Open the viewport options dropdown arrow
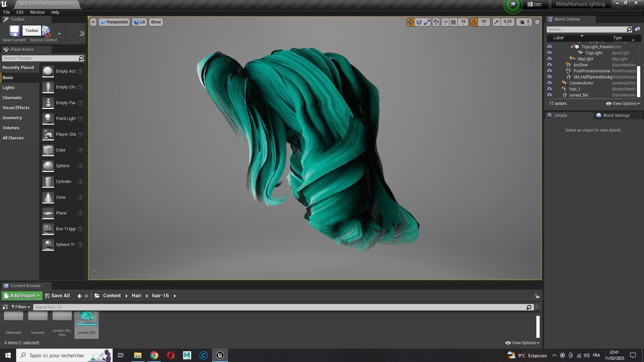The width and height of the screenshot is (644, 362). (x=93, y=22)
